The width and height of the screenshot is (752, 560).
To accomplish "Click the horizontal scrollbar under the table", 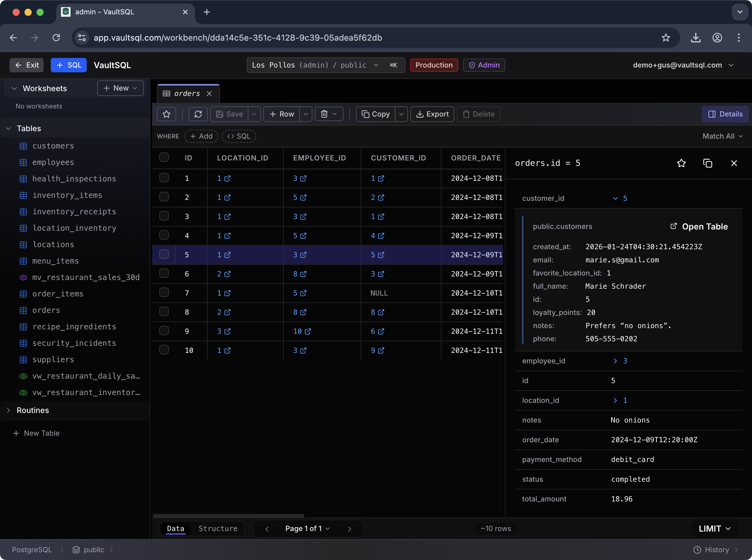I will 228,516.
